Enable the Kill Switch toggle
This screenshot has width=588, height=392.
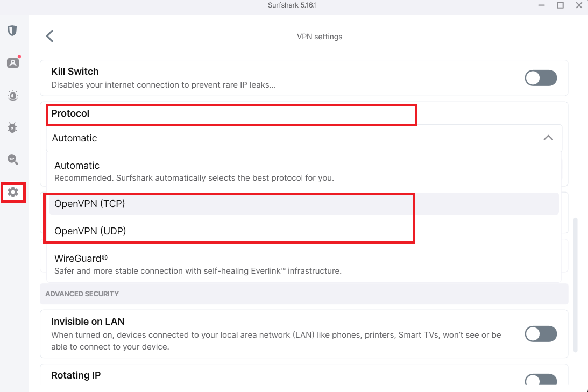click(541, 78)
